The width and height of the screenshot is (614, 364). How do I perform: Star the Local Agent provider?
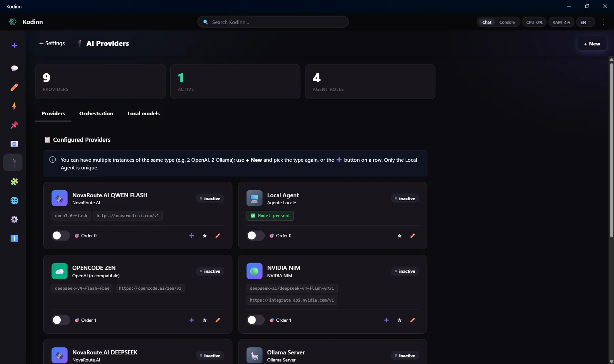tap(399, 235)
